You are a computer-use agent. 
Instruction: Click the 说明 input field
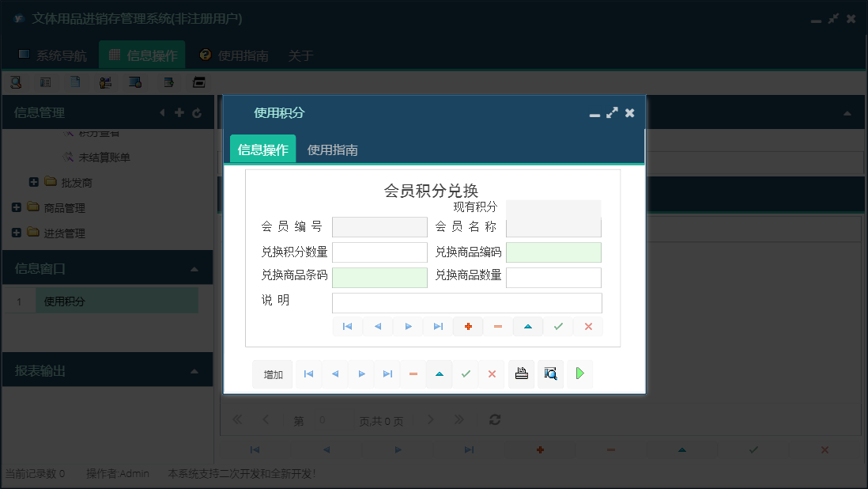tap(469, 303)
